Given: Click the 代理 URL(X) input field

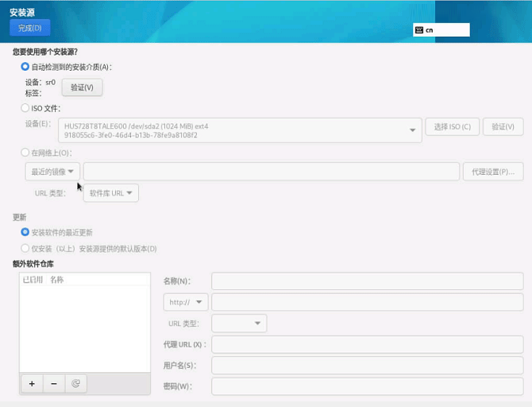Looking at the screenshot, I should pos(367,344).
